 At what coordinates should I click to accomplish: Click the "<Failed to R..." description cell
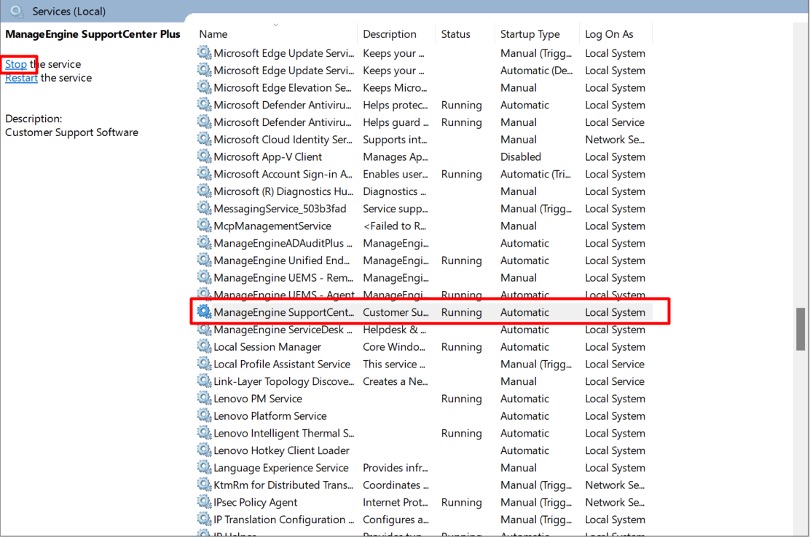pos(395,226)
